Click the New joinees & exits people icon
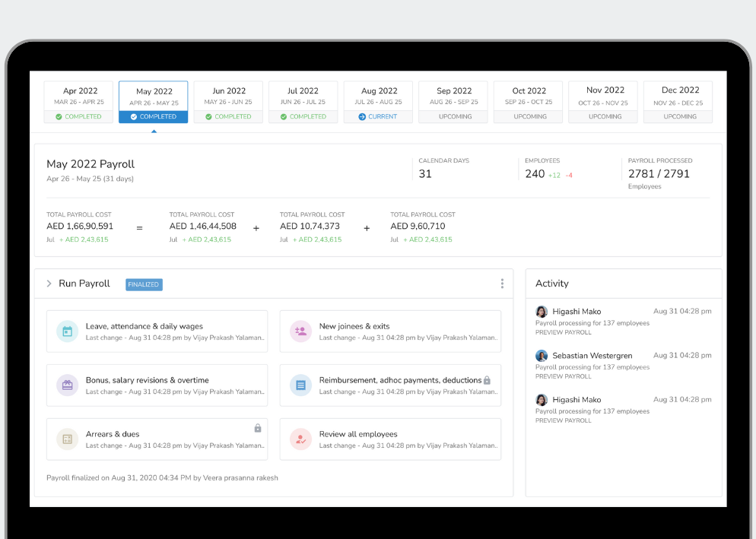The image size is (756, 539). 301,331
